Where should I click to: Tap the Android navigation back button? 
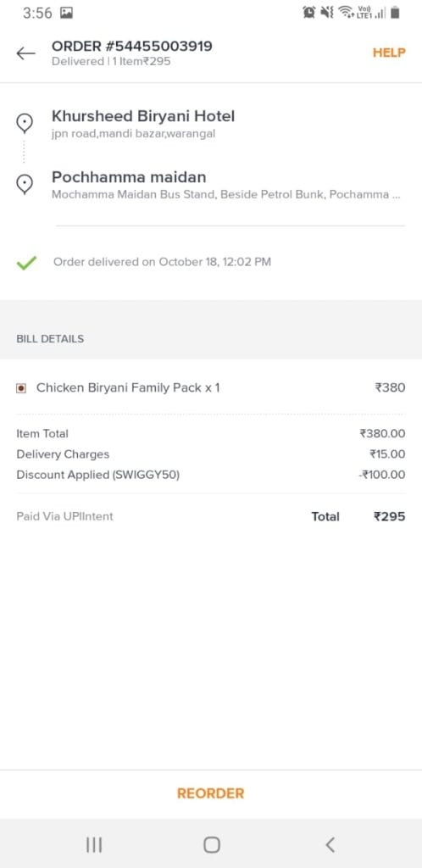[x=330, y=845]
